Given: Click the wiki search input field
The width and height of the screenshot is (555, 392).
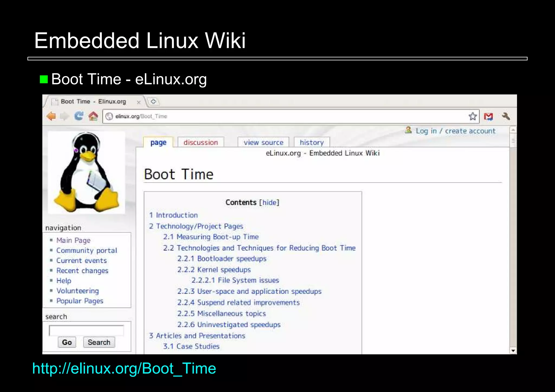Looking at the screenshot, I should [86, 331].
